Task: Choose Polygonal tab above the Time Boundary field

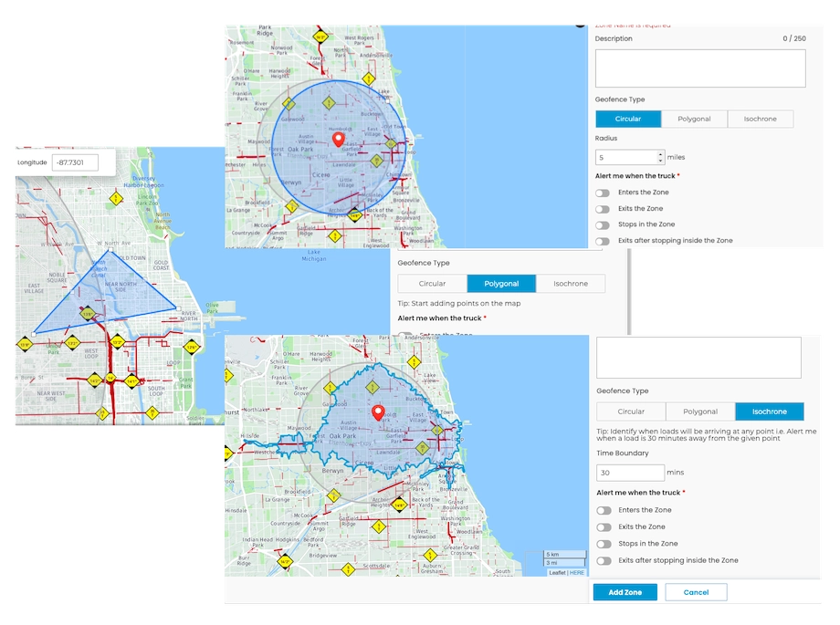Action: click(700, 411)
